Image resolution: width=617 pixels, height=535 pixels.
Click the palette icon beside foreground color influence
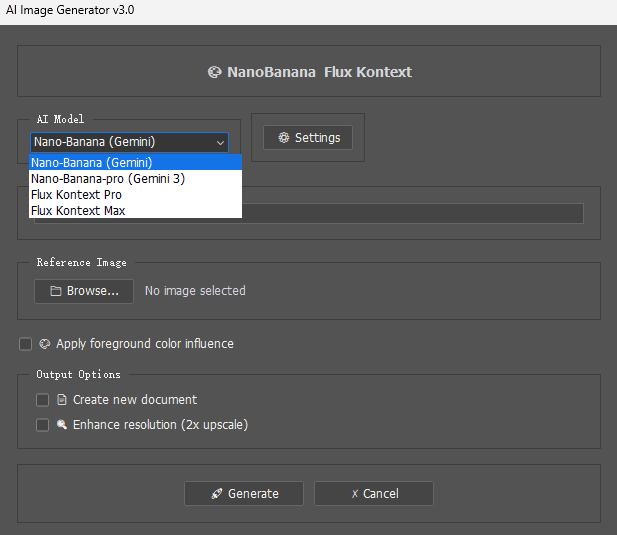coord(45,344)
